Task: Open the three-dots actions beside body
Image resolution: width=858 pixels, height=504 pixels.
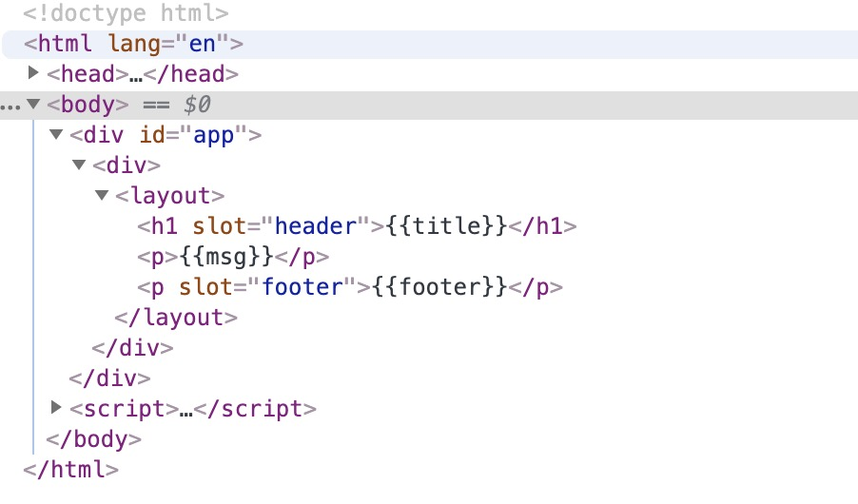Action: point(10,107)
